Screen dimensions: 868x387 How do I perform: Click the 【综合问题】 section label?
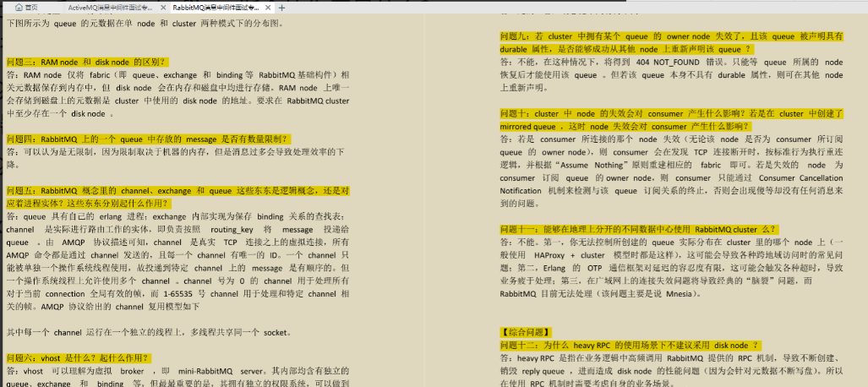pyautogui.click(x=526, y=332)
